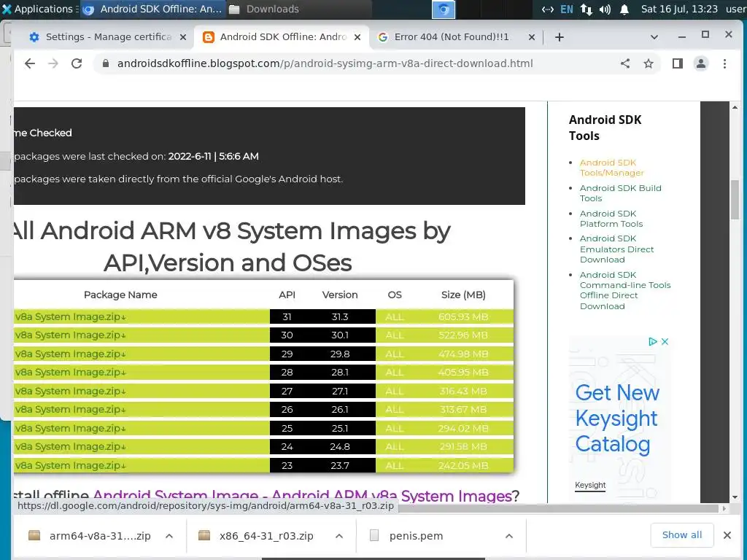
Task: Download the API 24 System Image.zip
Action: [71, 447]
